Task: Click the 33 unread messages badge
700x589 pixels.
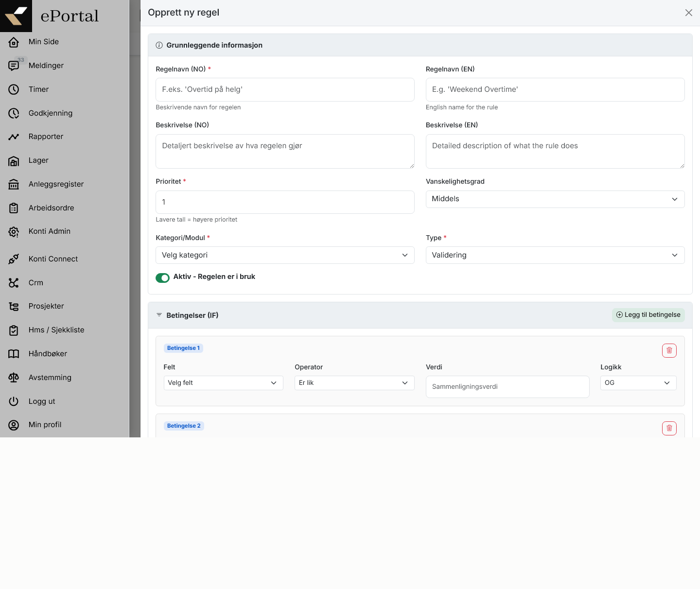Action: click(x=21, y=60)
